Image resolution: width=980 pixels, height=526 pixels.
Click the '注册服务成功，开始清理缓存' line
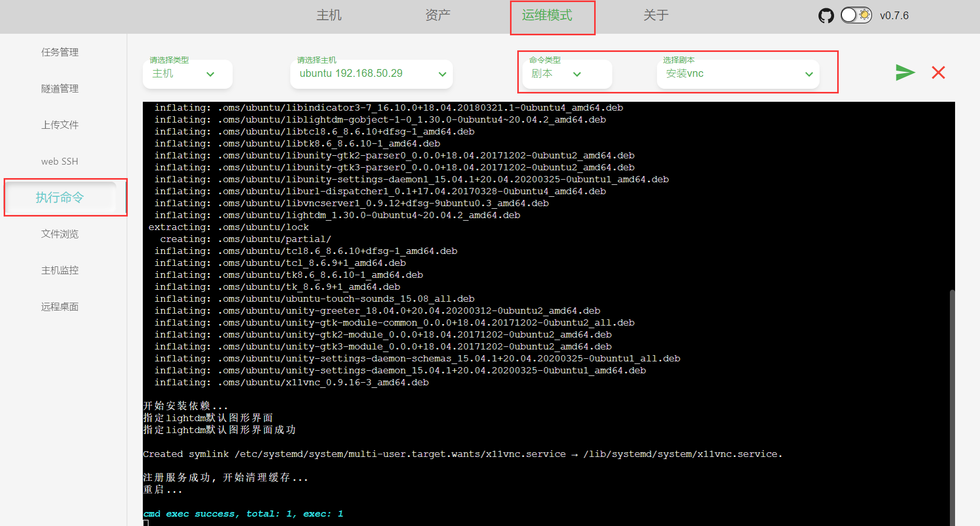click(226, 477)
